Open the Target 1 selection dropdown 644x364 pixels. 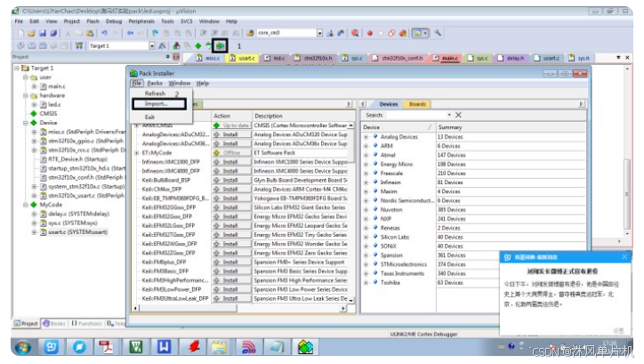tap(152, 46)
